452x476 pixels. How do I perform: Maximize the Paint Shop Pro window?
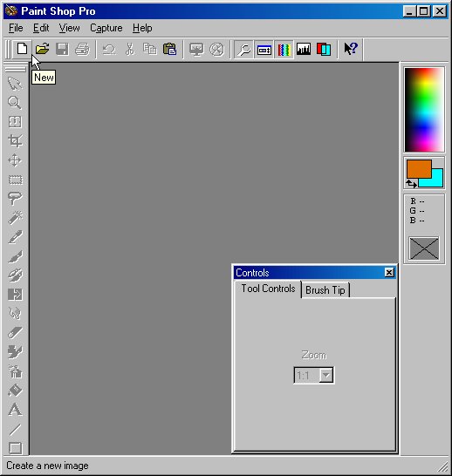pyautogui.click(x=424, y=11)
